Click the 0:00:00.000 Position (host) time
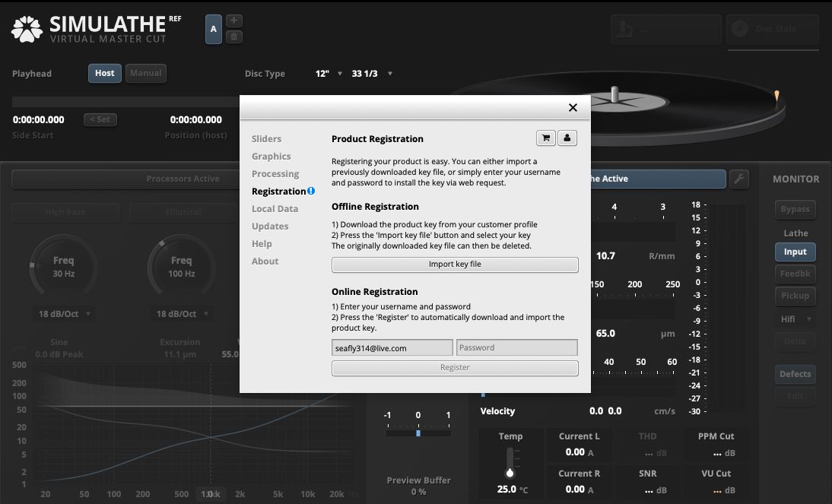This screenshot has width=832, height=504. [x=195, y=120]
